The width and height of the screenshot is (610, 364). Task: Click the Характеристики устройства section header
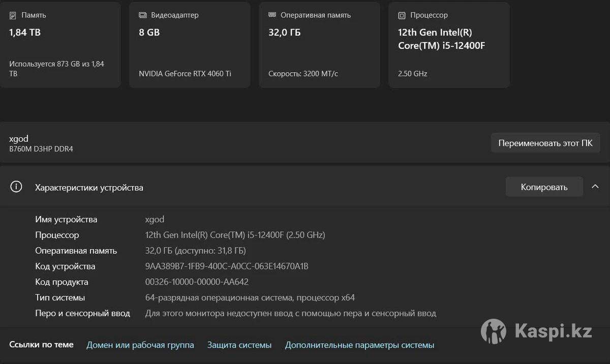click(x=89, y=188)
